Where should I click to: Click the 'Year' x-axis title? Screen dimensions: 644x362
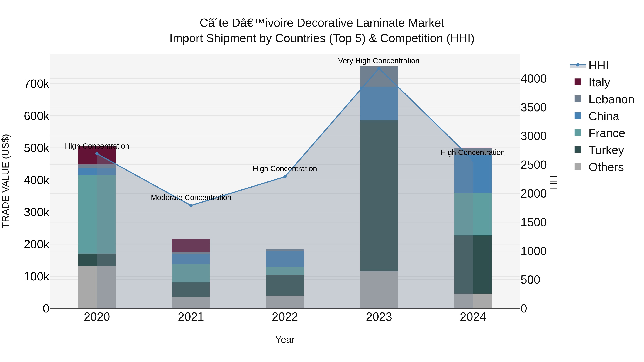point(285,340)
